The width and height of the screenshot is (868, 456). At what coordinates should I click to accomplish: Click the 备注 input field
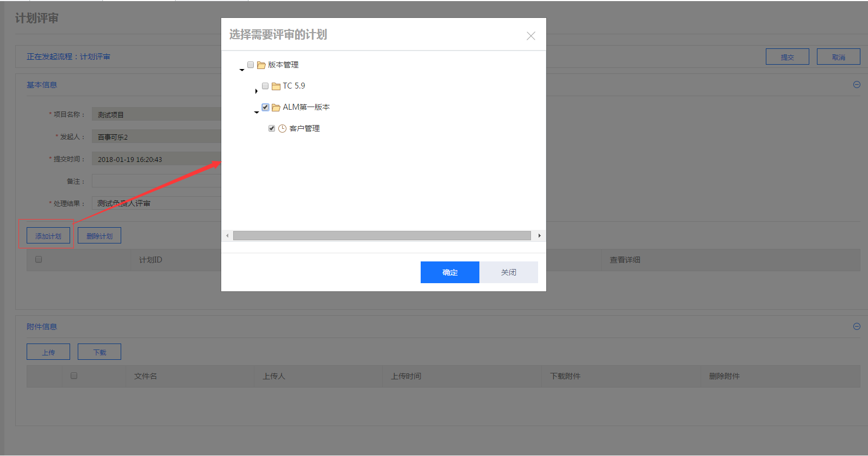(x=157, y=181)
